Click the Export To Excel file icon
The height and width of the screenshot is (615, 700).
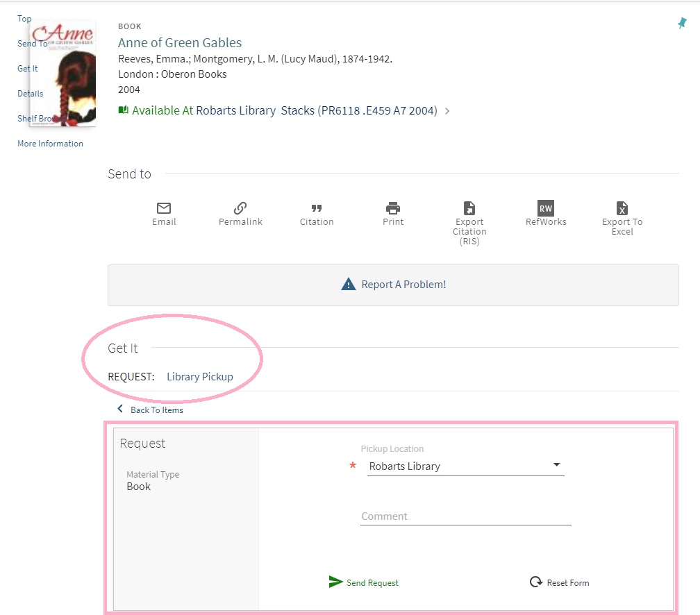[622, 208]
